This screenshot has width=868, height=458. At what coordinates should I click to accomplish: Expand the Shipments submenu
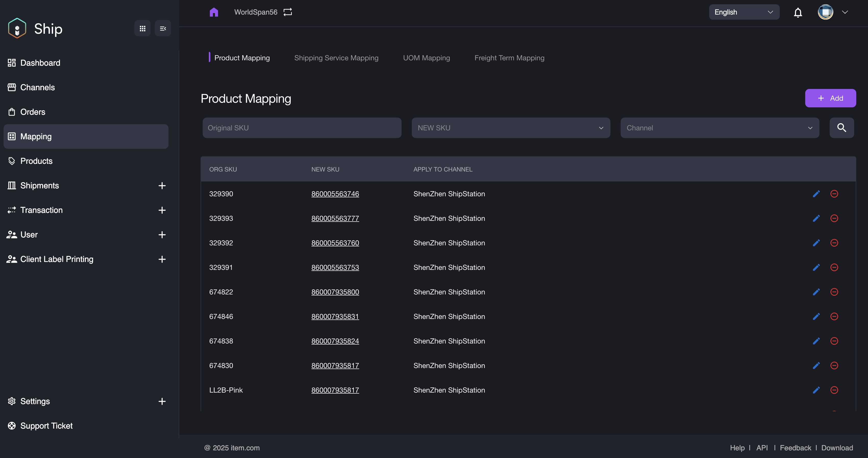tap(162, 186)
